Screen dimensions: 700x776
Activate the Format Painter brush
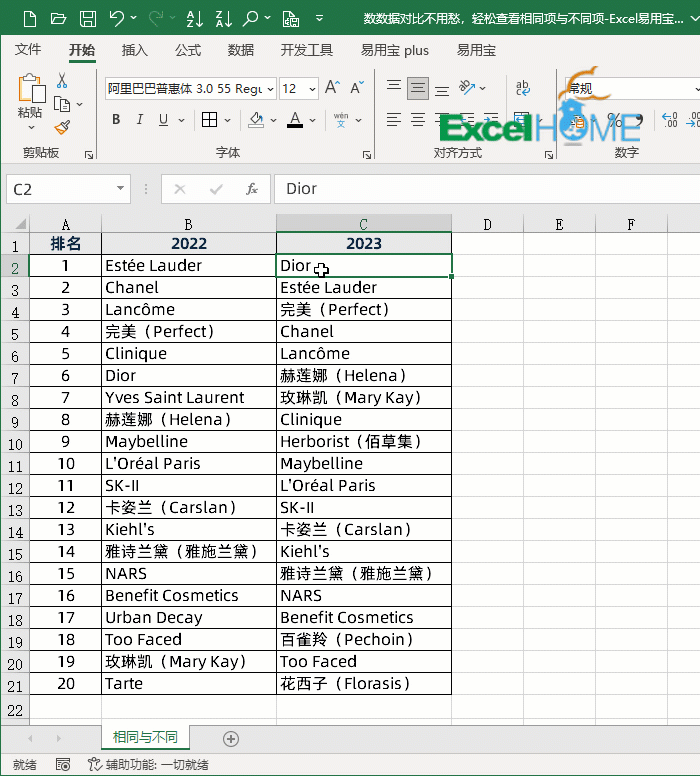(62, 128)
